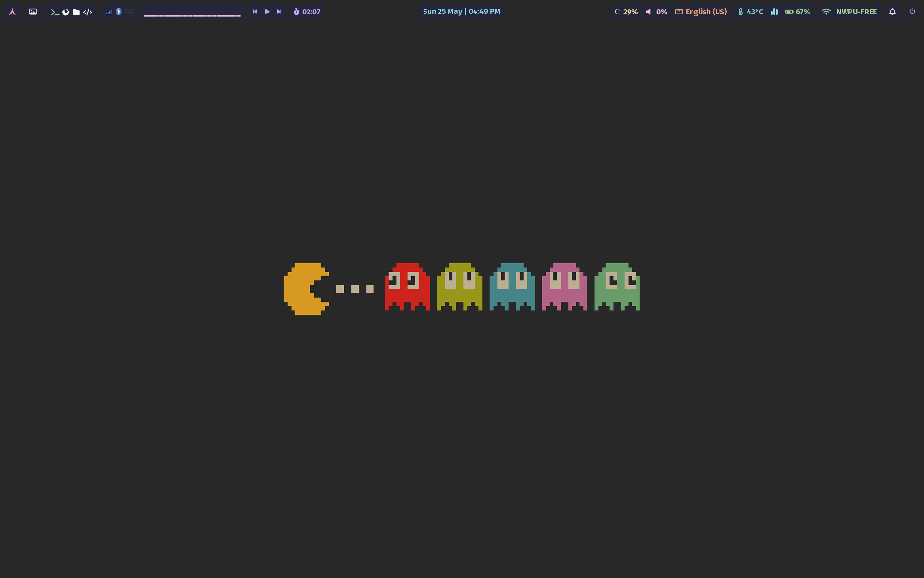This screenshot has width=924, height=578.
Task: Switch the English (US) keyboard layout
Action: point(706,12)
